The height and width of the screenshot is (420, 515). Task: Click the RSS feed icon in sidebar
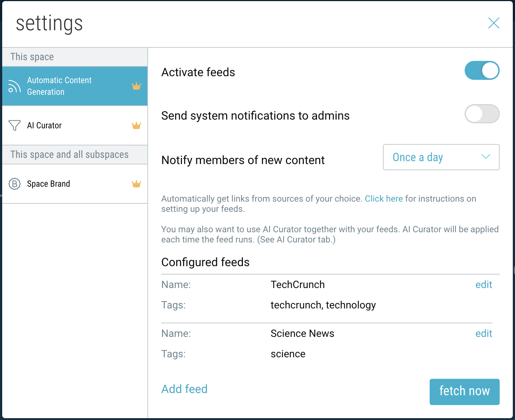[x=14, y=86]
